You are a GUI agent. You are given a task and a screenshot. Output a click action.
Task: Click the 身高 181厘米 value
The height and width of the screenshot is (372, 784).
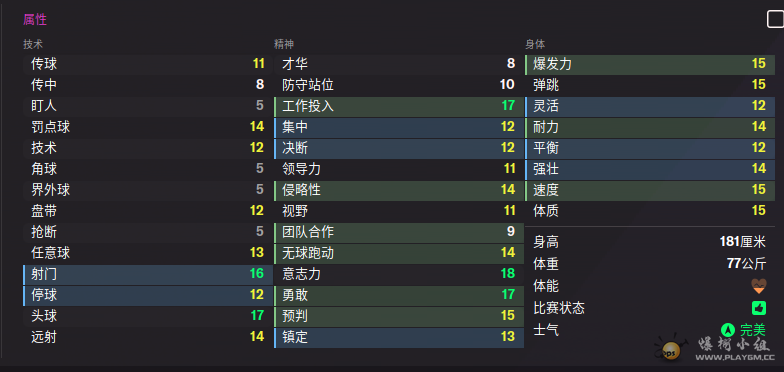click(742, 242)
